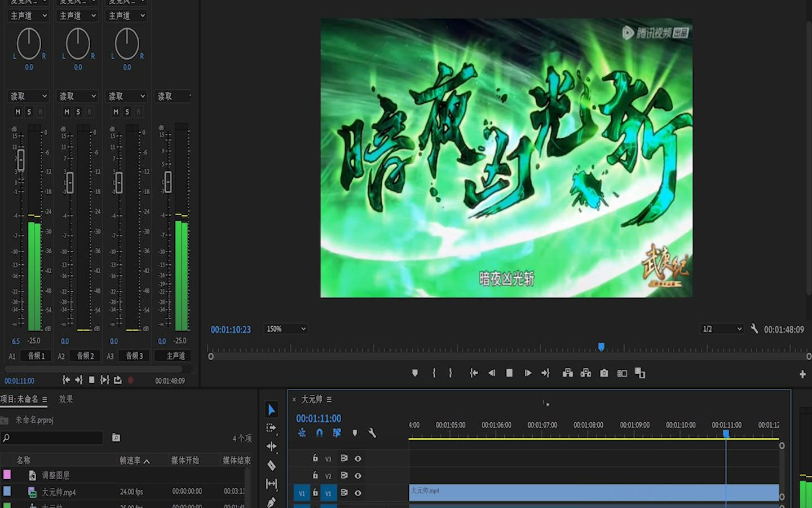Click the Export Frame camera icon
The width and height of the screenshot is (812, 508).
coord(604,373)
